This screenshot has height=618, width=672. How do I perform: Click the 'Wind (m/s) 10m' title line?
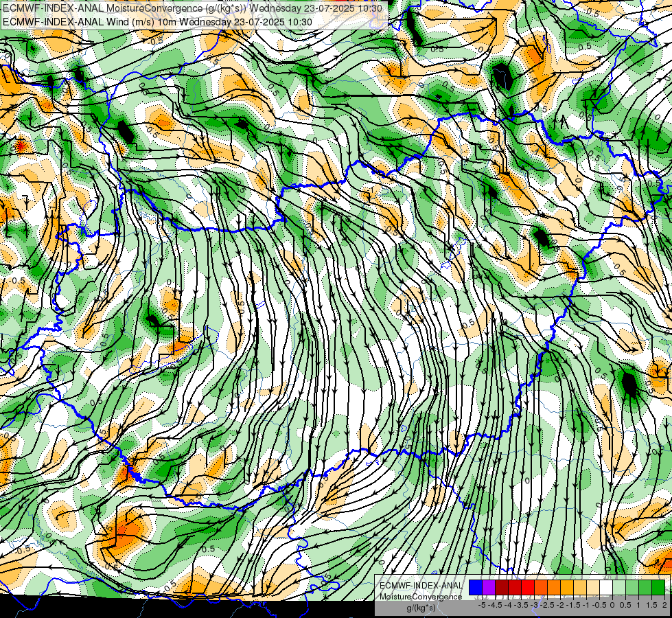(x=157, y=22)
